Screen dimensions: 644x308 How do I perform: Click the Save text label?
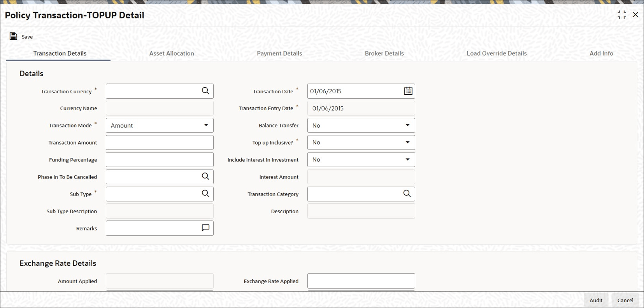tap(27, 37)
